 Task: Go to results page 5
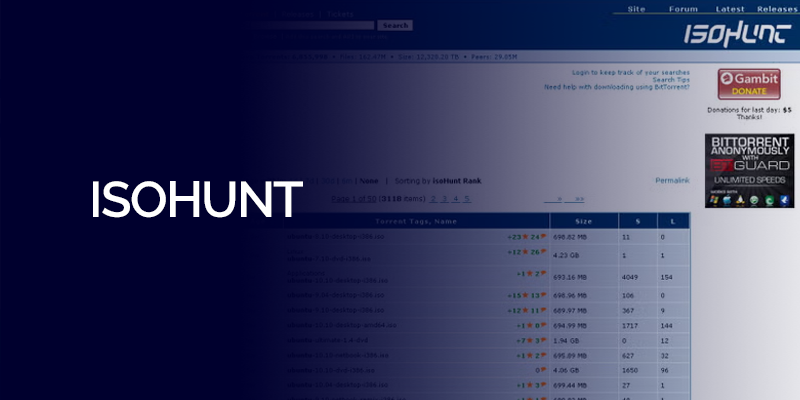point(466,199)
